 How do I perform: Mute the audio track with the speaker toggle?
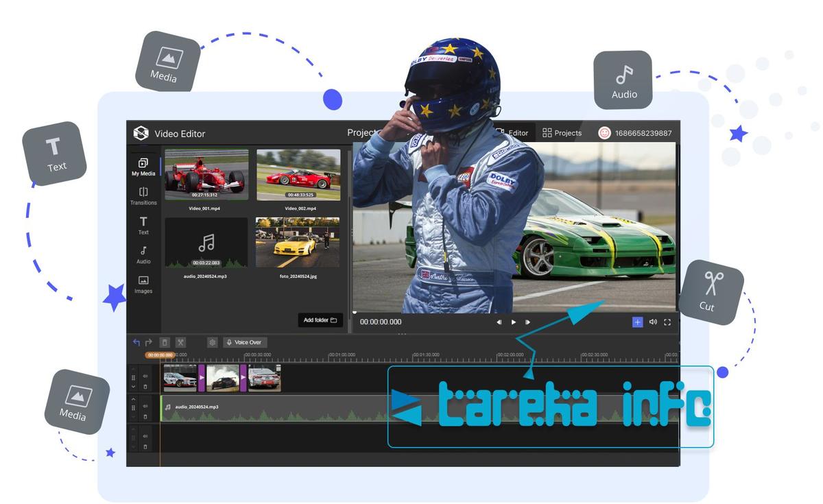(x=146, y=406)
